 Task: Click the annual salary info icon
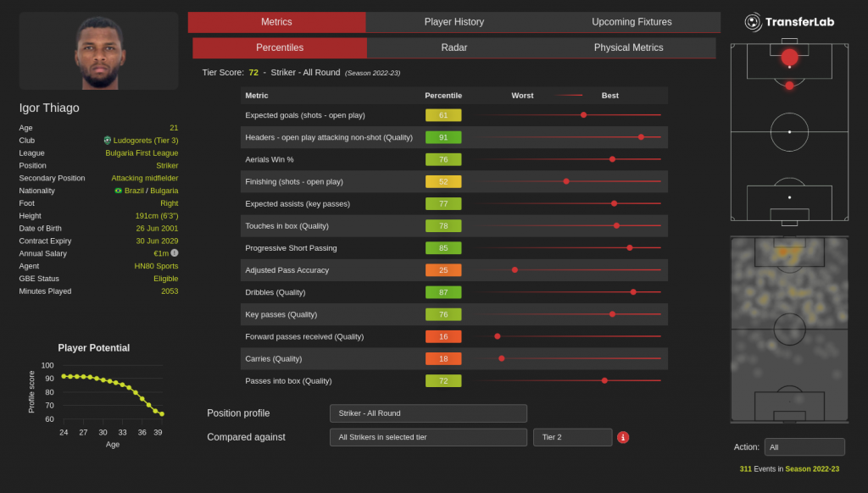pos(175,253)
